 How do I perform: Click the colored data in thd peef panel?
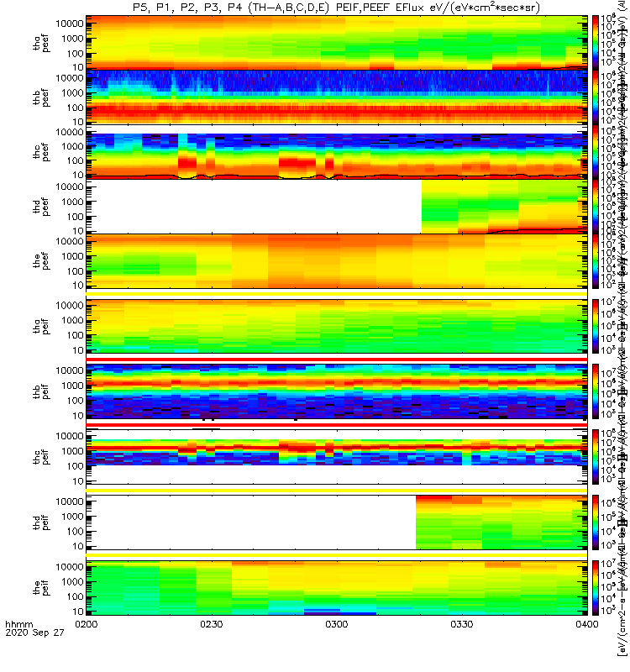coord(504,206)
